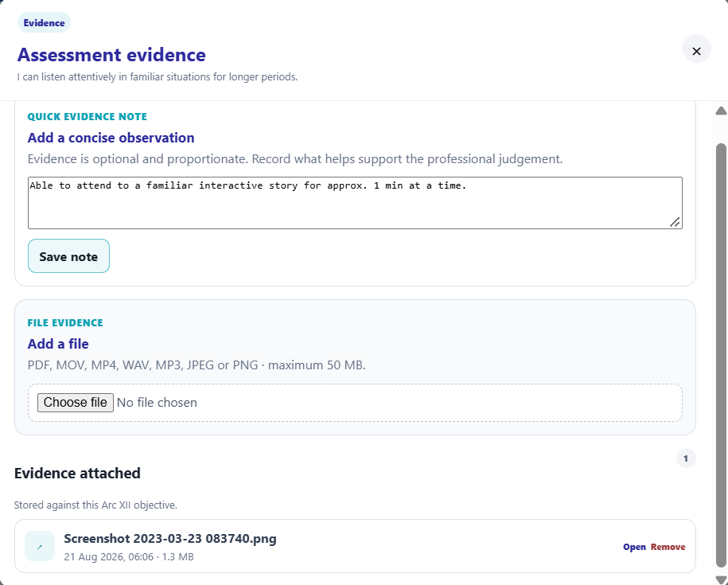Click the 'Add a file' heading
This screenshot has width=728, height=585.
pos(58,344)
